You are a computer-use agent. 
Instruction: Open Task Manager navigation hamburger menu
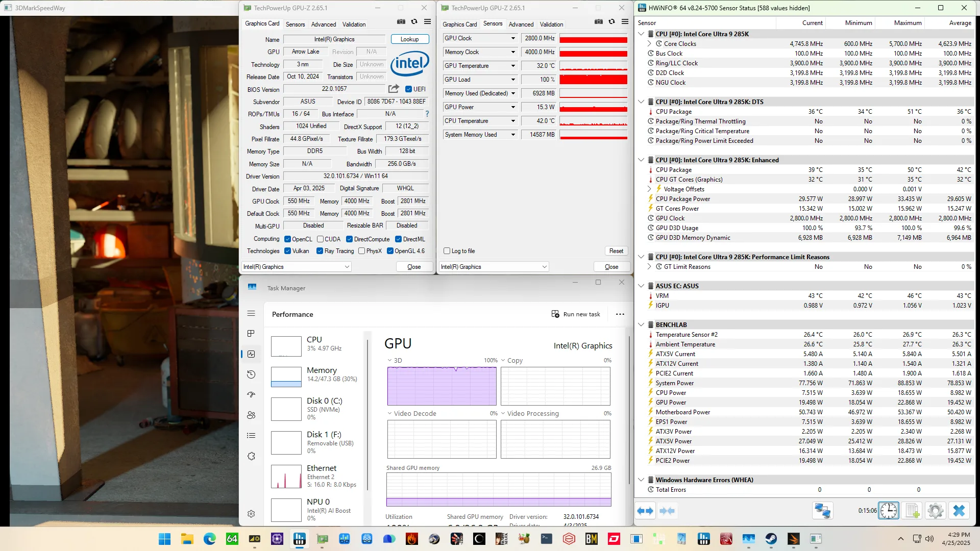tap(251, 313)
